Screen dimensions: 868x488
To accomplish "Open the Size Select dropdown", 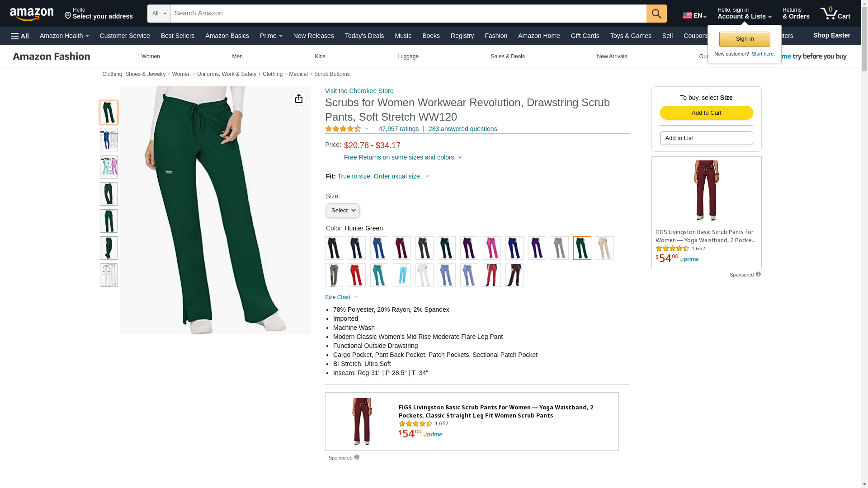I will click(x=343, y=211).
